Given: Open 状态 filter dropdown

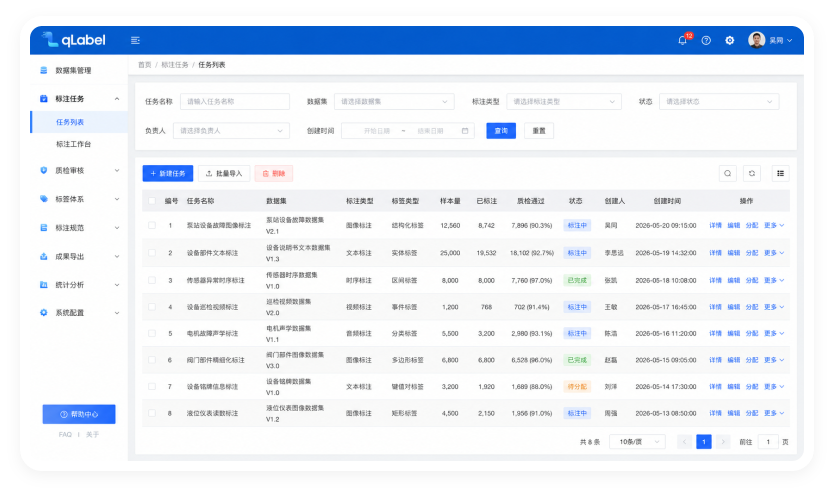Looking at the screenshot, I should coord(719,102).
